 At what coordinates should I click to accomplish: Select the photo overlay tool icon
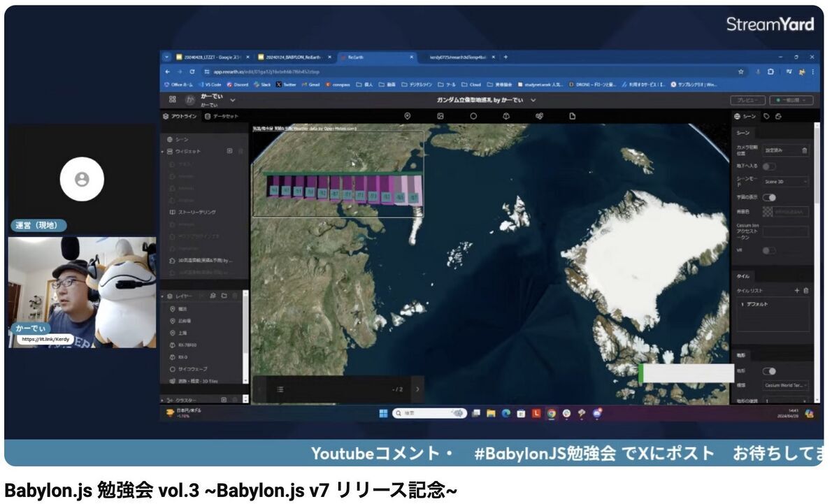coord(440,116)
